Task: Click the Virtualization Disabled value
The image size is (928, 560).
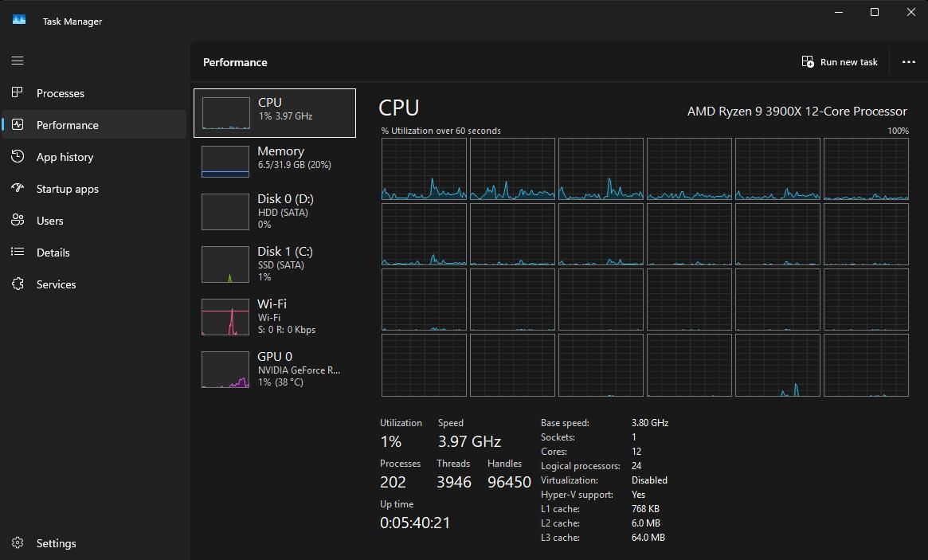Action: click(x=649, y=480)
